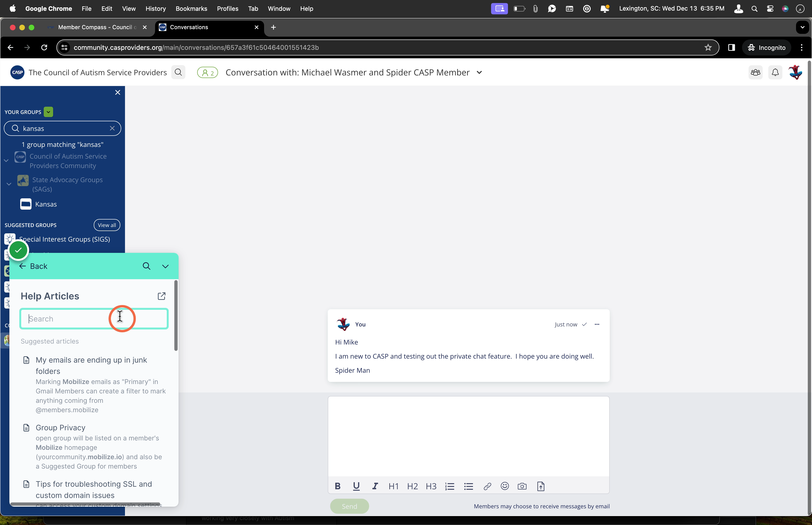Click the message compose text area
This screenshot has height=525, width=812.
[468, 436]
